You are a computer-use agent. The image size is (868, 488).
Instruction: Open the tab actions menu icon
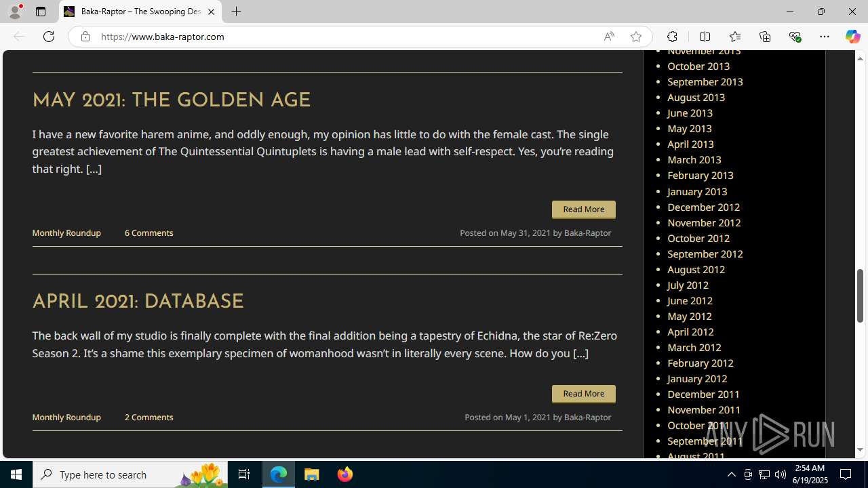pos(41,12)
